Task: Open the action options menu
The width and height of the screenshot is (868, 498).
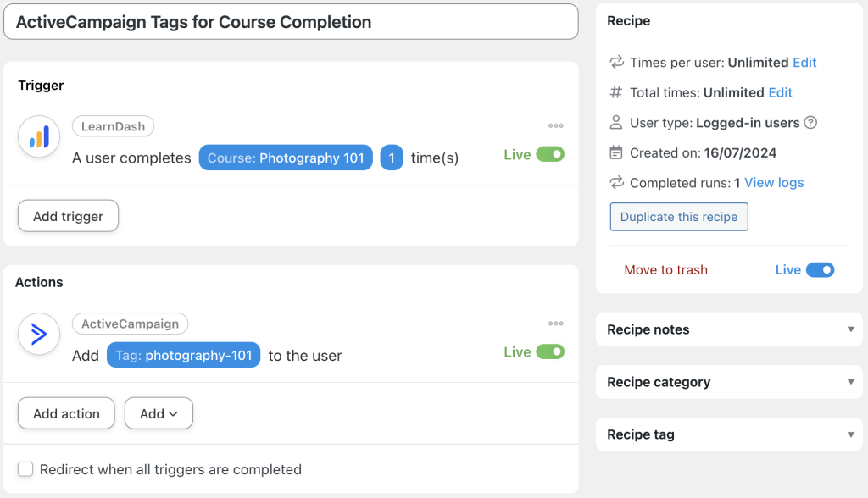Action: (x=555, y=323)
